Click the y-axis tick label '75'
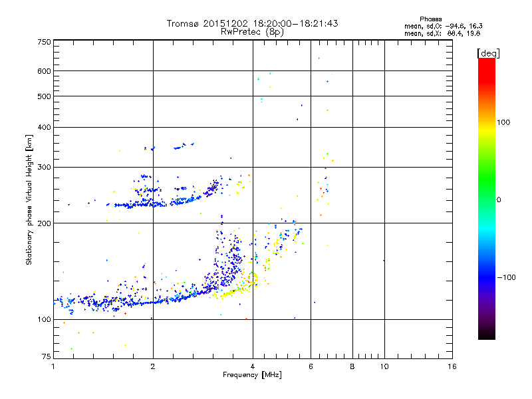This screenshot has width=532, height=399. [x=47, y=356]
